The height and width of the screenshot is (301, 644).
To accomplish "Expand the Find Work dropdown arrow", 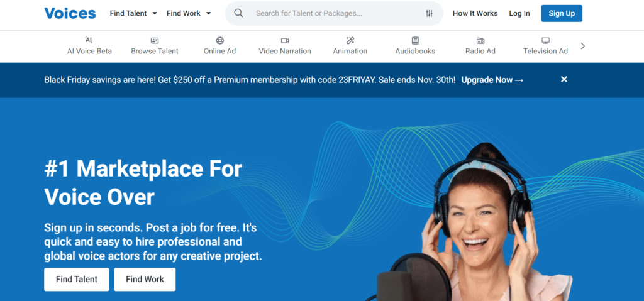I will pos(208,14).
